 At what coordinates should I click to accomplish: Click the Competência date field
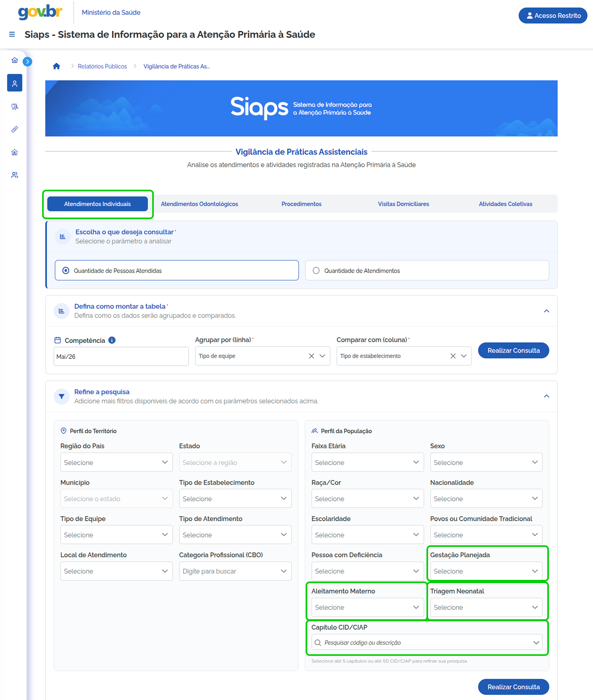121,356
